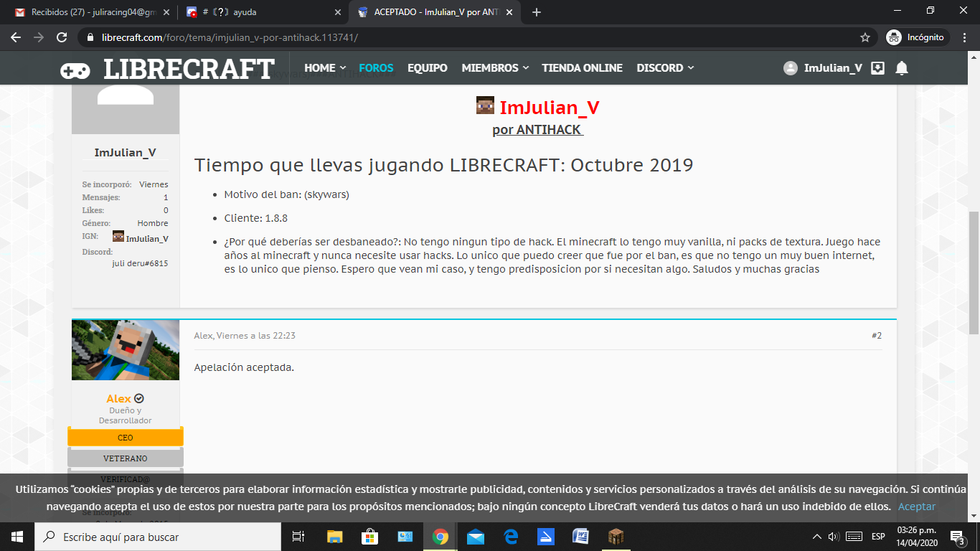980x551 pixels.
Task: Open the inbox download icon in navbar
Action: pyautogui.click(x=877, y=68)
